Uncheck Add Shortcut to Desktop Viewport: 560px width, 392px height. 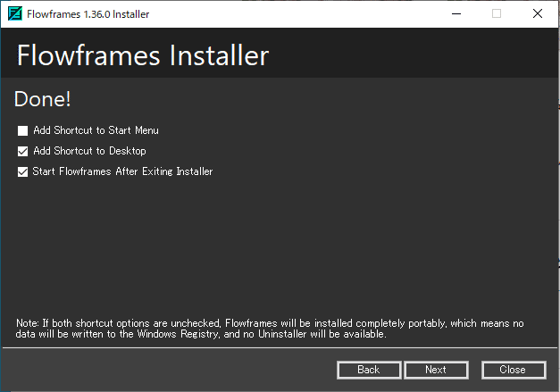[x=23, y=152]
